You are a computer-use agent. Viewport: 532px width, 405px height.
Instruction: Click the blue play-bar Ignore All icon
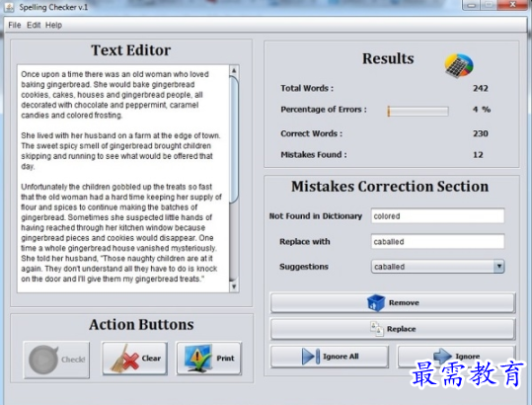(x=311, y=357)
